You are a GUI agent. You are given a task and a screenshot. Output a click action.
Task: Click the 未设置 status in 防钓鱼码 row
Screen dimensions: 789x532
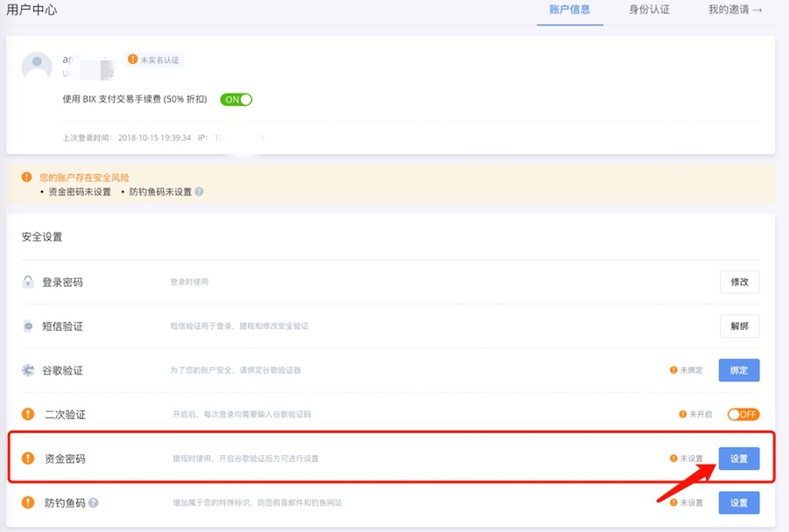click(x=687, y=503)
